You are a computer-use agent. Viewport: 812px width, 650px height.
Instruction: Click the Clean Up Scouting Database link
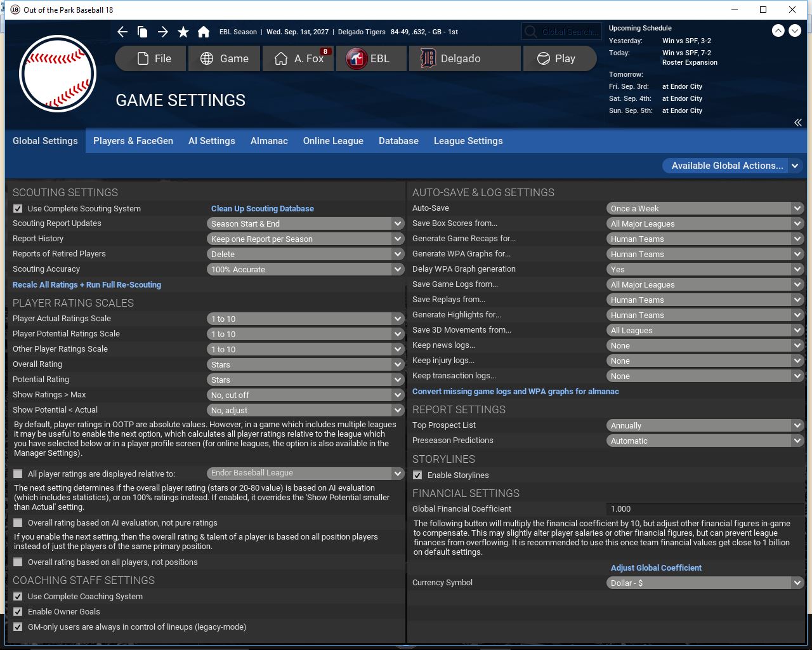tap(262, 209)
